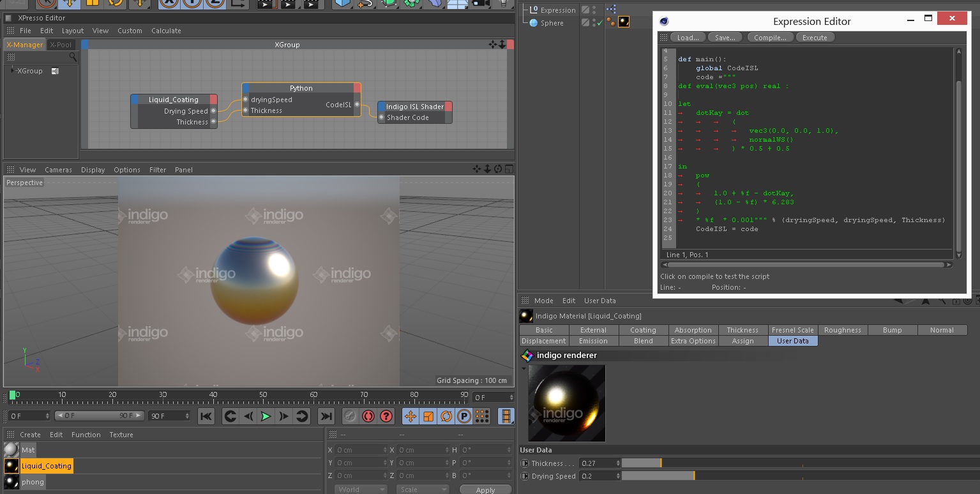Jump to next key button
Screen dimensions: 980x494
[x=302, y=417]
